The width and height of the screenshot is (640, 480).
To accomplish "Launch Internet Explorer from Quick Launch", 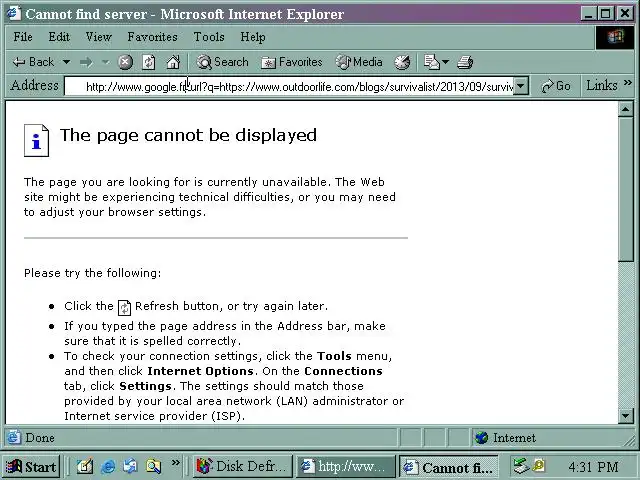I will (108, 466).
